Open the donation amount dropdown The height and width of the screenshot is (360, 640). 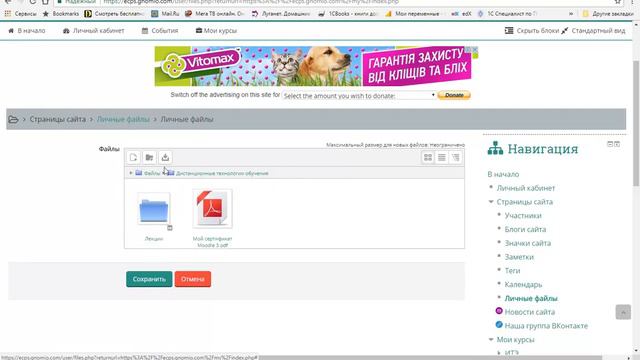click(x=359, y=96)
